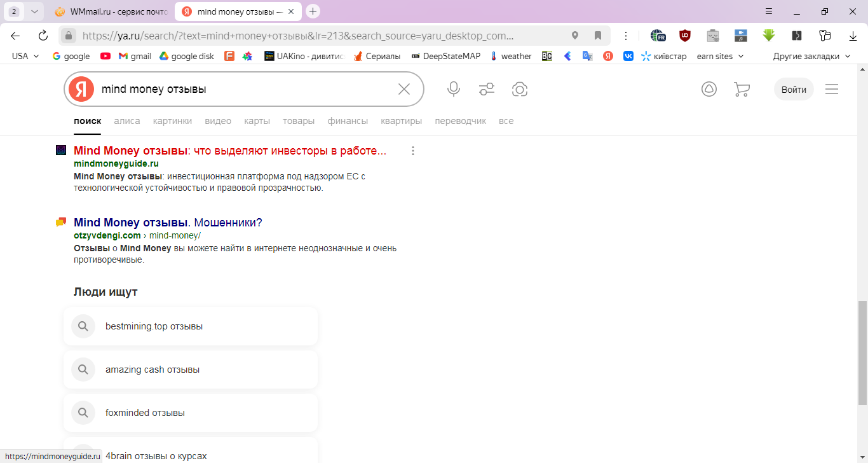This screenshot has width=868, height=463.
Task: Click the page vertical scrollbar thumb
Action: pos(862,352)
